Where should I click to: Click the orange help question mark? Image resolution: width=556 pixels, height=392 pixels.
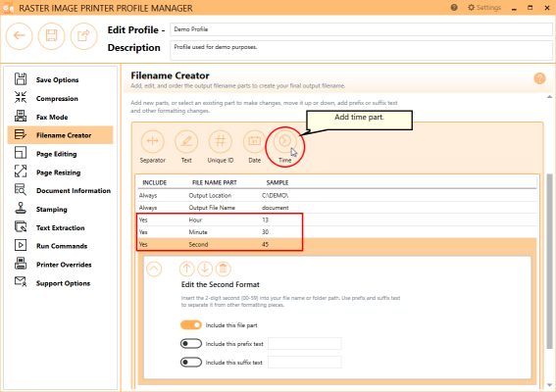[539, 78]
